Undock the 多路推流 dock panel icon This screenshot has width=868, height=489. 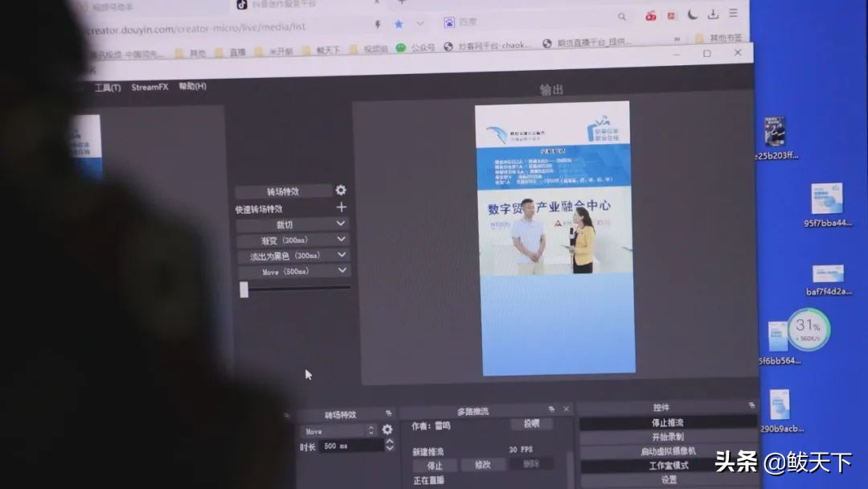tap(551, 409)
